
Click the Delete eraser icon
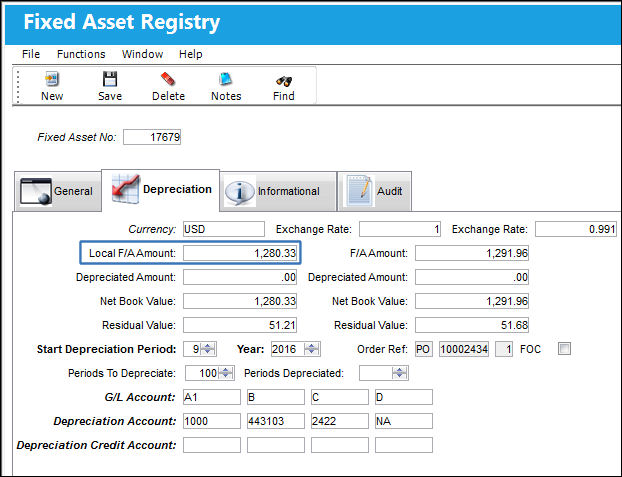[168, 79]
